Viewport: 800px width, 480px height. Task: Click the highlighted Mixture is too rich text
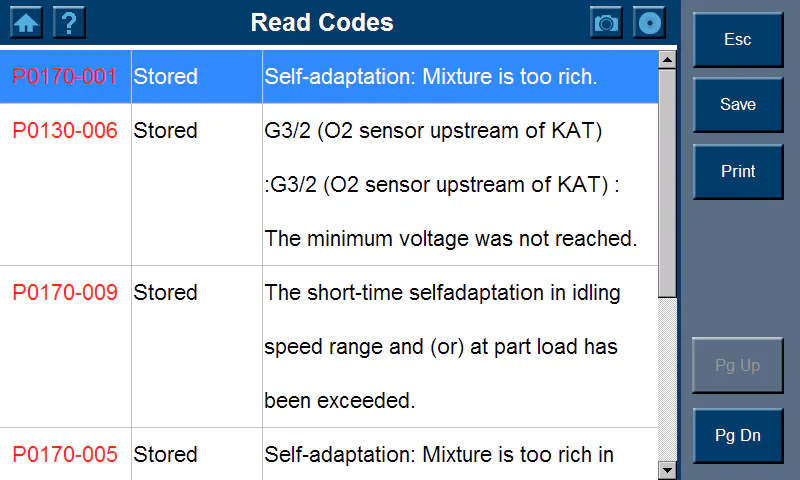click(x=430, y=76)
